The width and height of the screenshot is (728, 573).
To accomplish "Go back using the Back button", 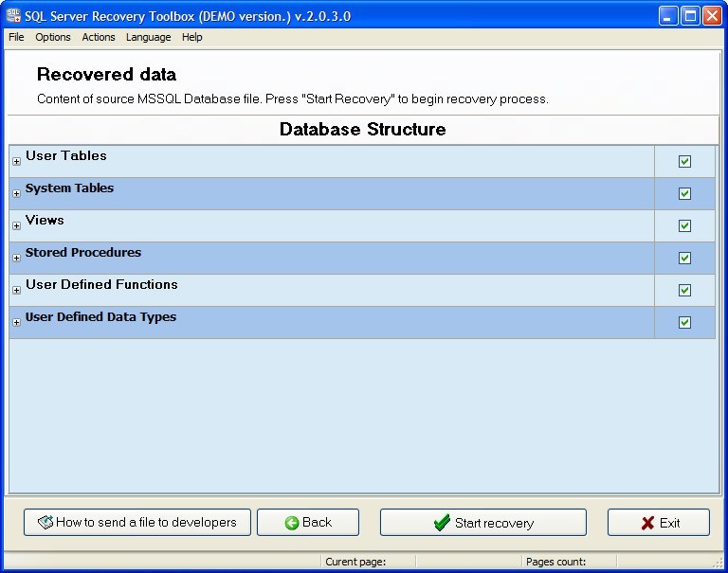I will coord(308,523).
